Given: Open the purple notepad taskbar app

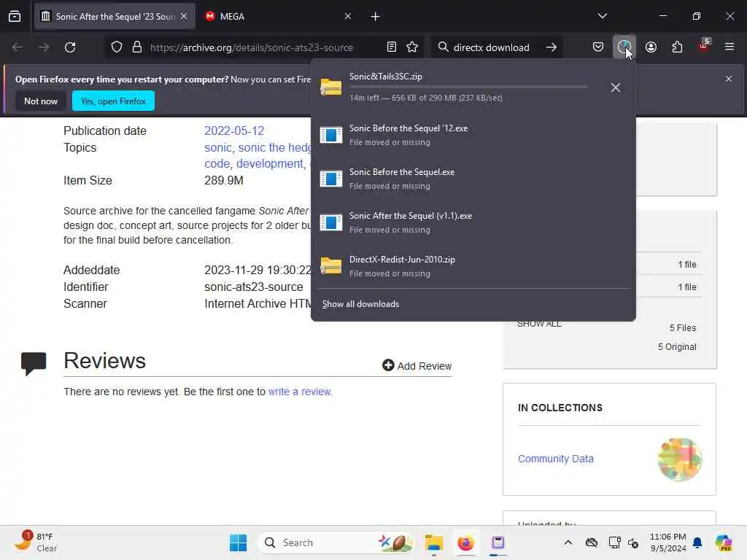Looking at the screenshot, I should coord(498,542).
